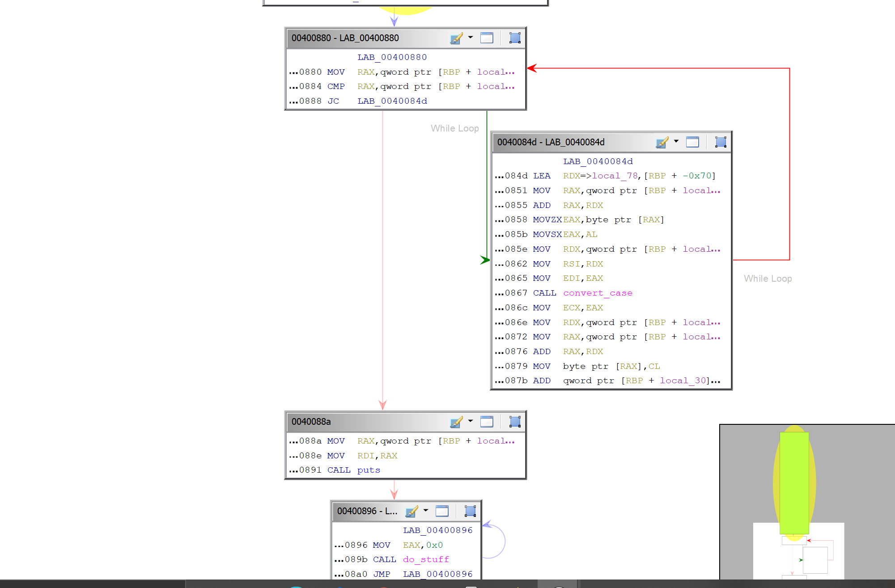Screen dimensions: 895x588
Task: Click group vertices icon on block 0040088a
Action: pos(515,422)
